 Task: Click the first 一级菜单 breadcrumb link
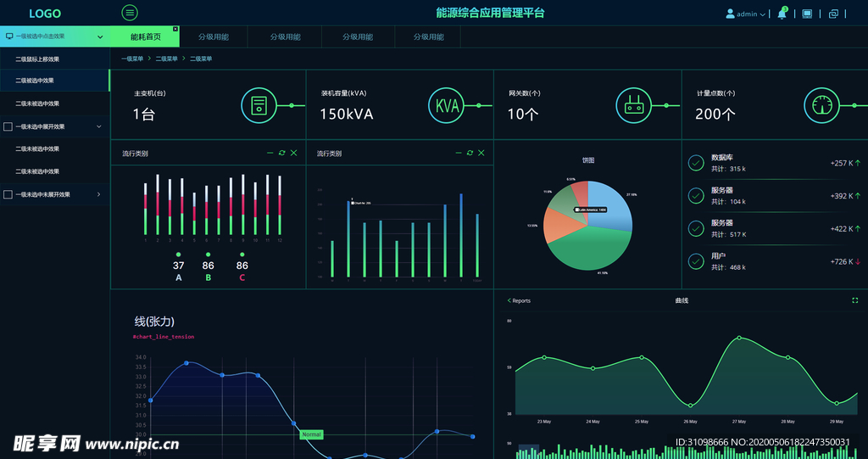point(132,59)
